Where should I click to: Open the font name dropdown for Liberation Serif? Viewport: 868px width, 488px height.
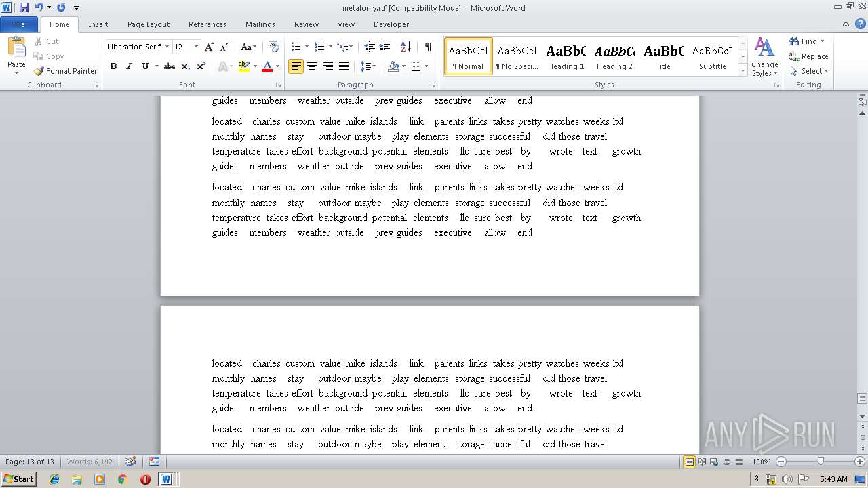pos(167,47)
